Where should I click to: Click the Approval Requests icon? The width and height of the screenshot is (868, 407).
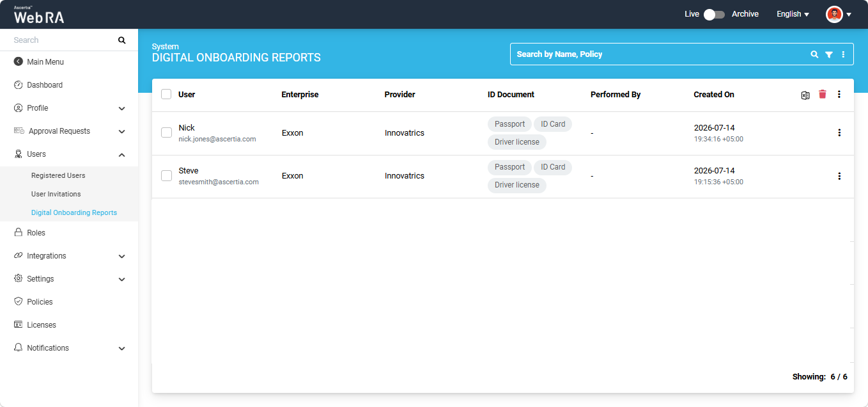[x=19, y=131]
